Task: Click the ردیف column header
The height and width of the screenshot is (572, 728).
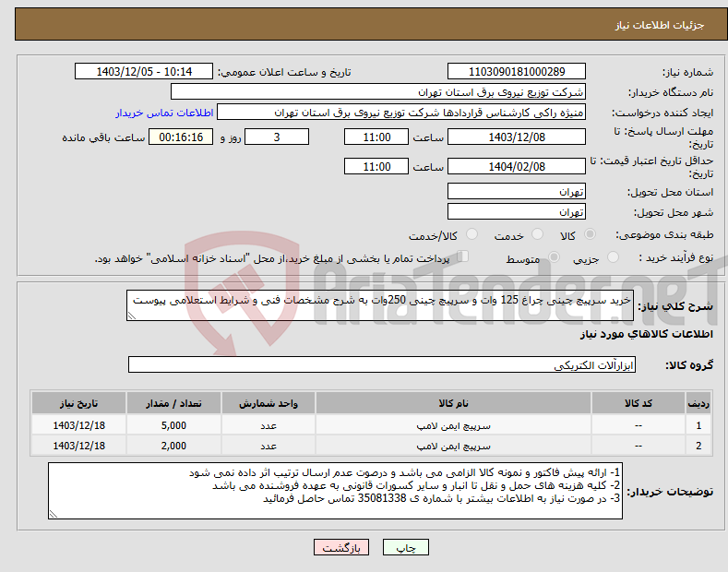Action: 698,403
